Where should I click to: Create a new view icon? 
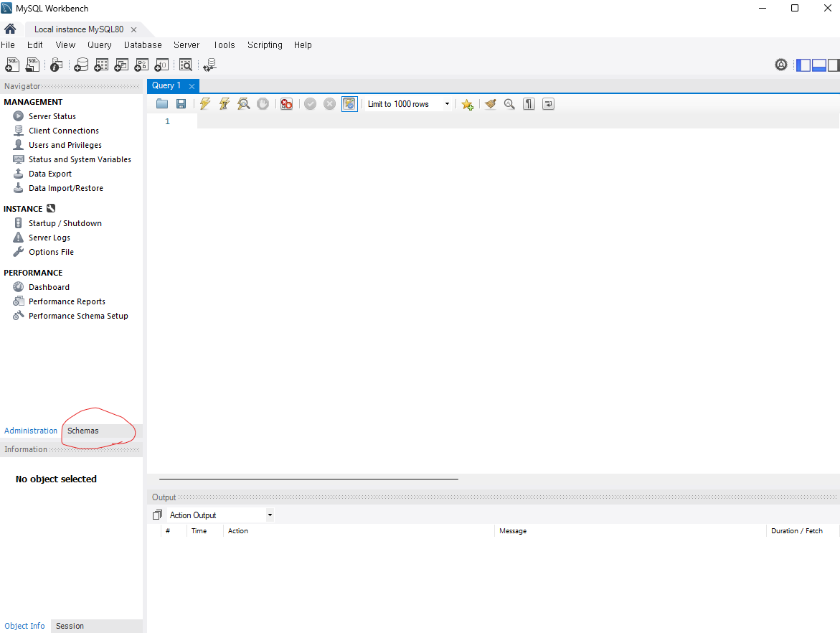pos(122,65)
